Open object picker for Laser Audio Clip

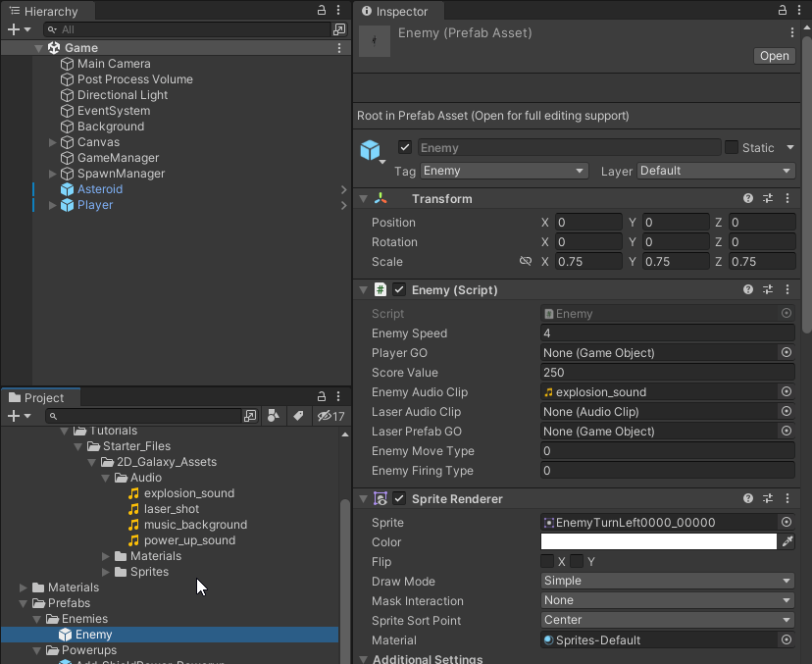[x=787, y=411]
